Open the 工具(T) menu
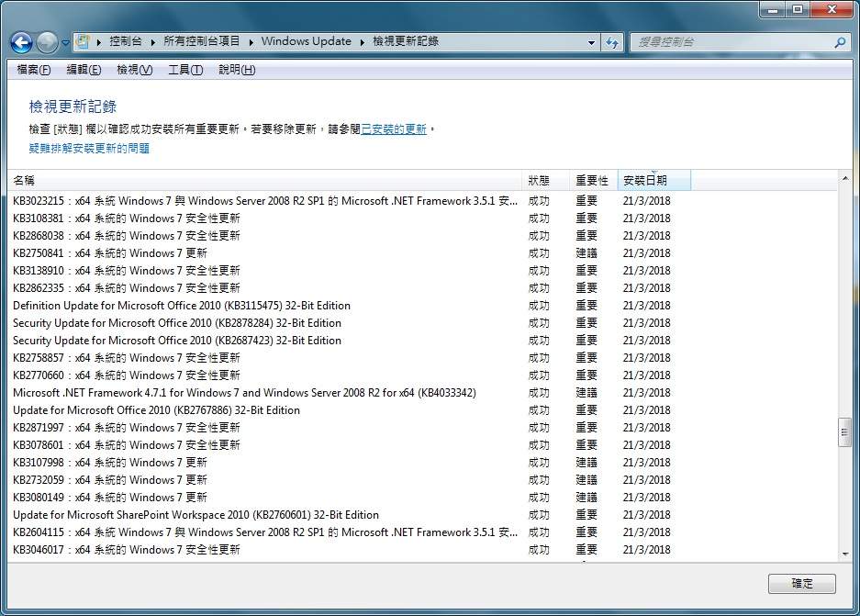 click(185, 70)
